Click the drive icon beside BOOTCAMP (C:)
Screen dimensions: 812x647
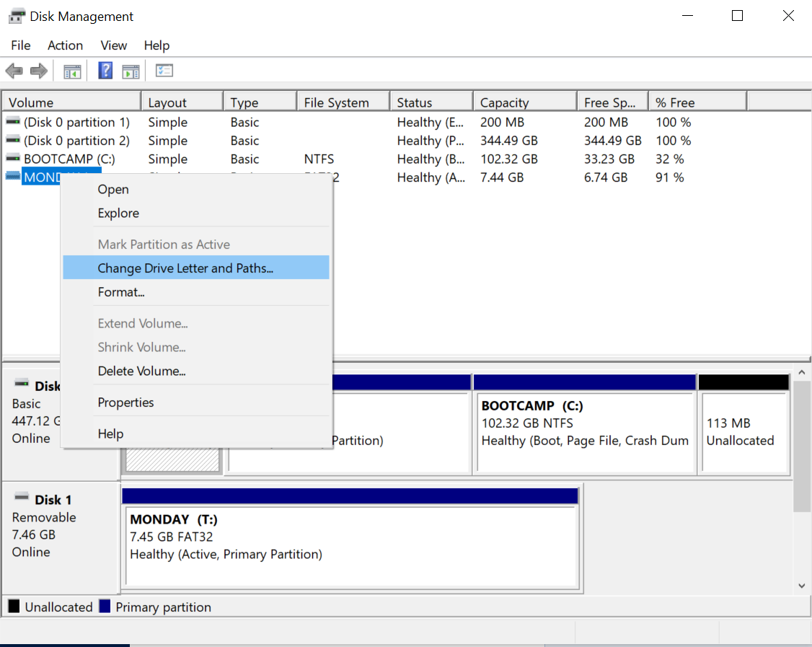point(13,158)
